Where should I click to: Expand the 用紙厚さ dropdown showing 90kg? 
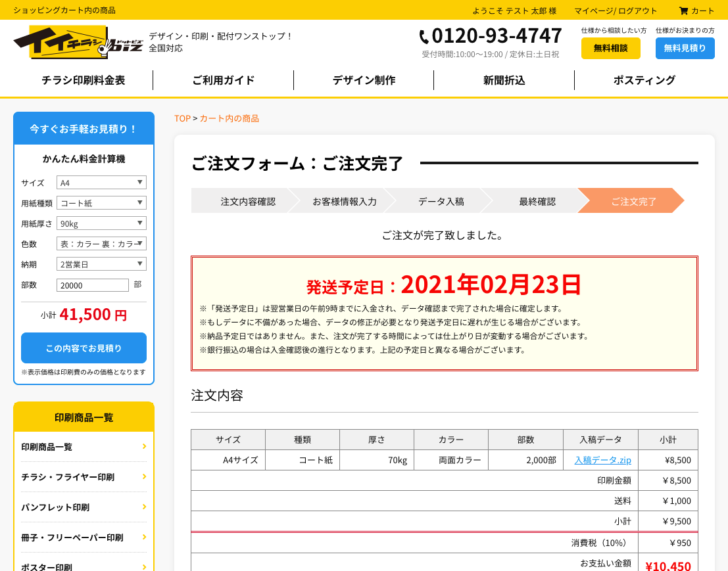[101, 223]
